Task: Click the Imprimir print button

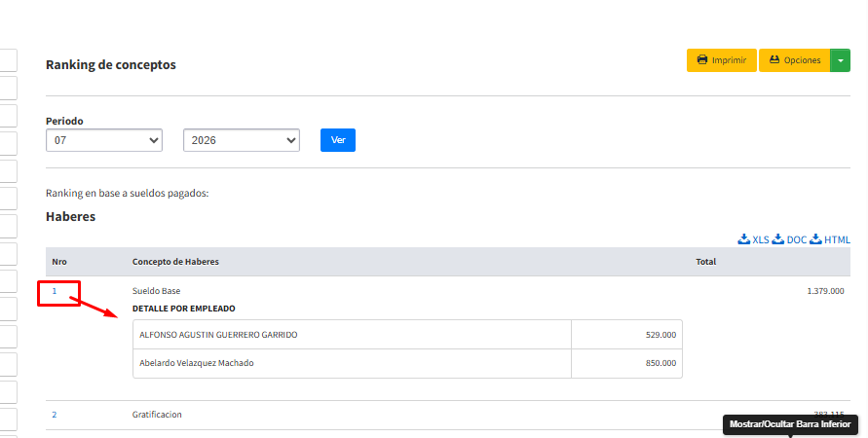Action: click(721, 60)
